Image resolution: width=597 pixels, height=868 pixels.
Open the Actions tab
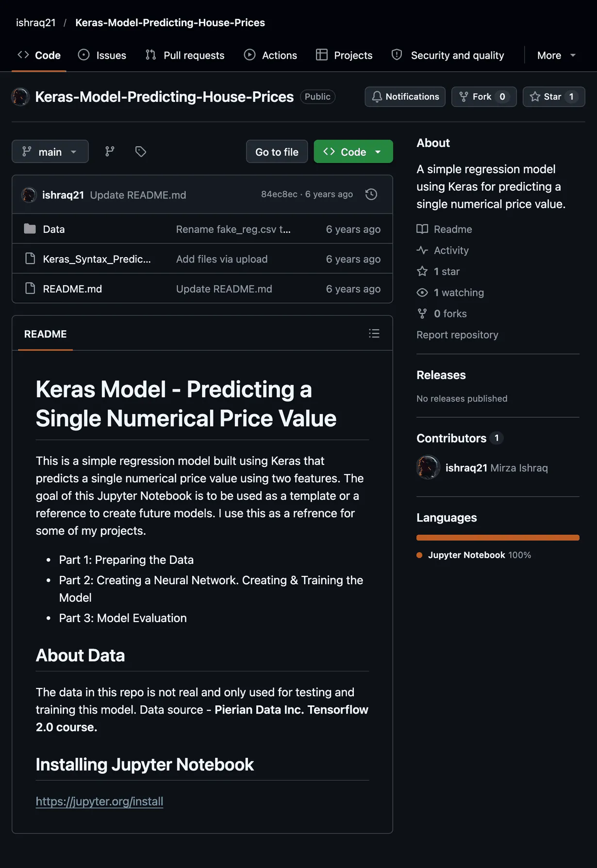point(270,55)
